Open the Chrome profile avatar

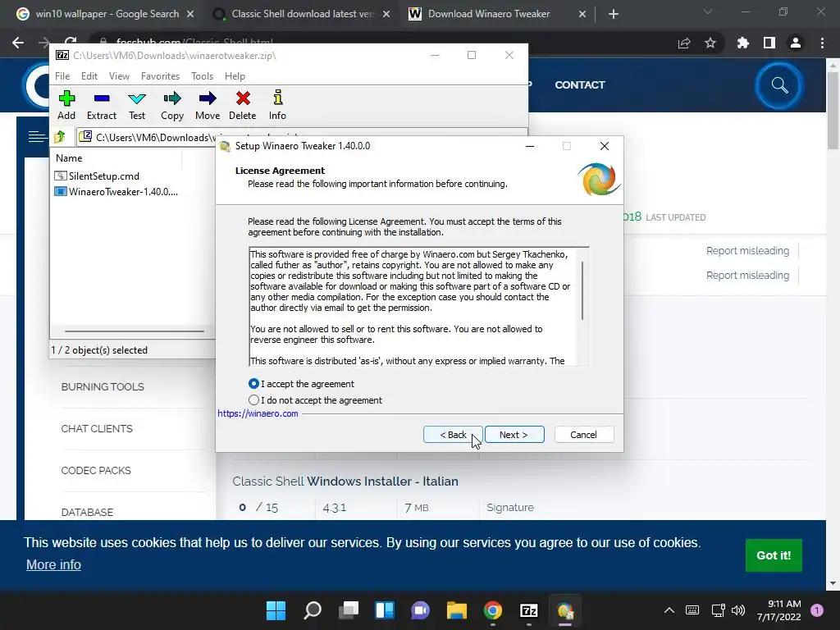pos(796,43)
